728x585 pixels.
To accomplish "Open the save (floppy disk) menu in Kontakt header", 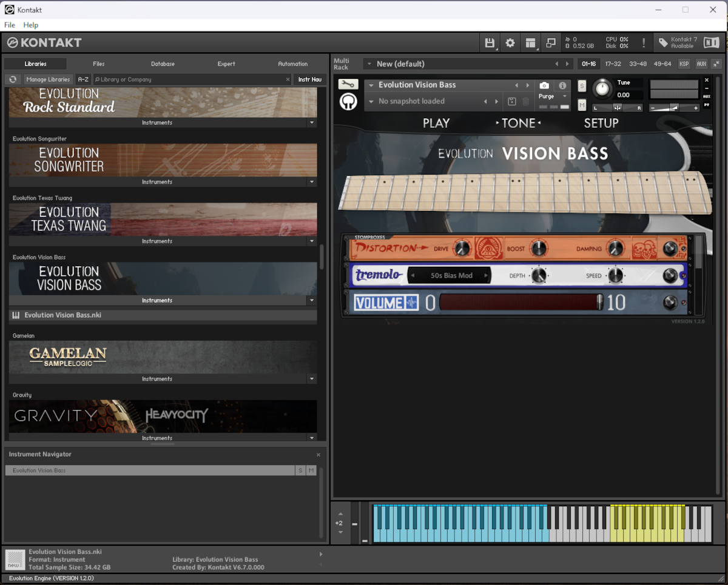I will pyautogui.click(x=490, y=42).
